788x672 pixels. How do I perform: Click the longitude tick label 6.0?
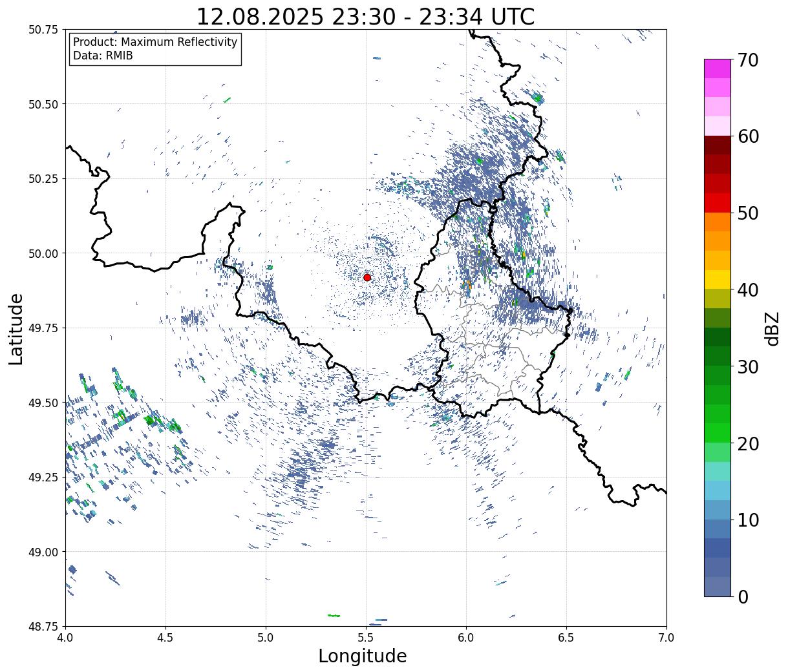point(466,638)
